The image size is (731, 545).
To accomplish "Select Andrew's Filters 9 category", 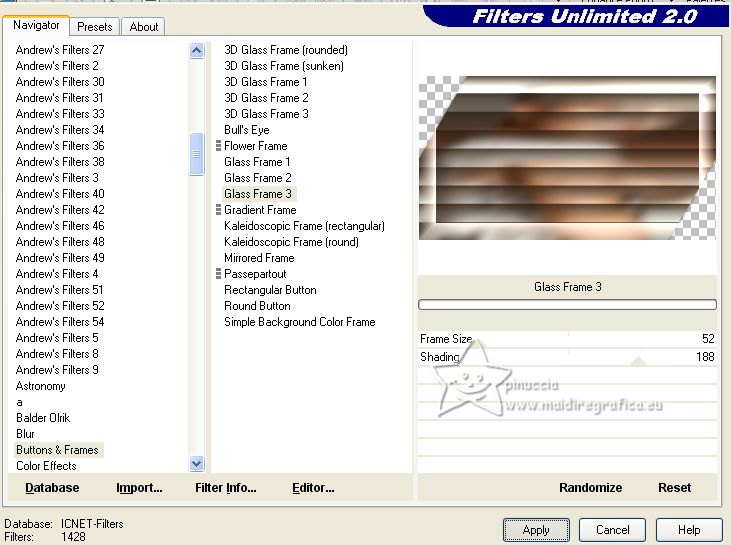I will pos(57,370).
